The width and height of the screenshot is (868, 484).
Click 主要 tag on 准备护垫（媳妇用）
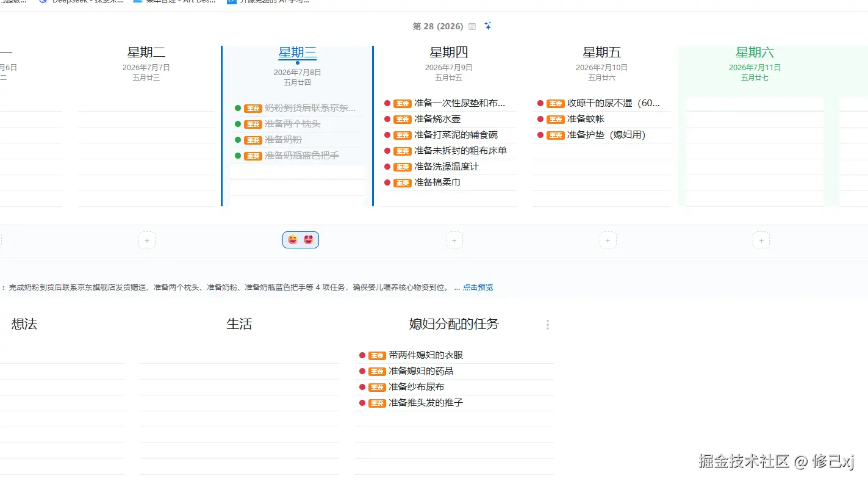(x=556, y=135)
